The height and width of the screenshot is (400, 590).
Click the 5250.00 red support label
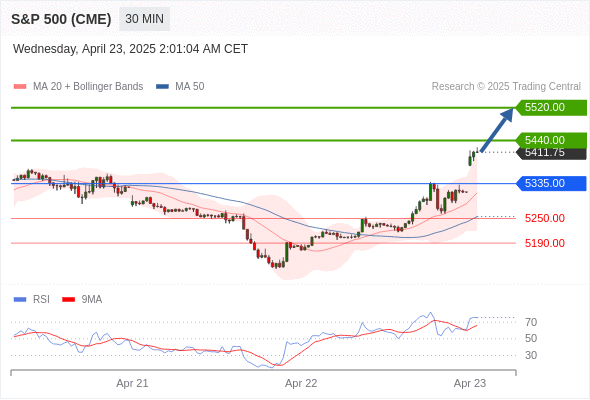544,218
